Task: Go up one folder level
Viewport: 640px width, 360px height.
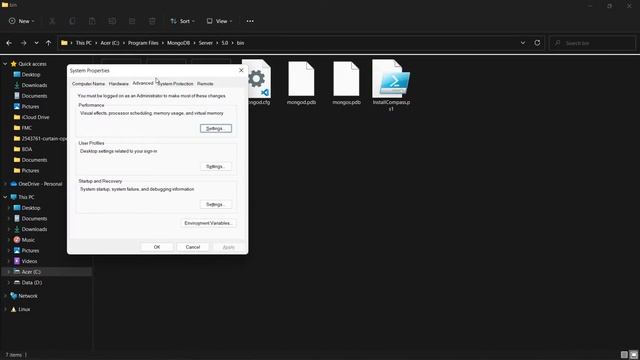Action: point(48,43)
